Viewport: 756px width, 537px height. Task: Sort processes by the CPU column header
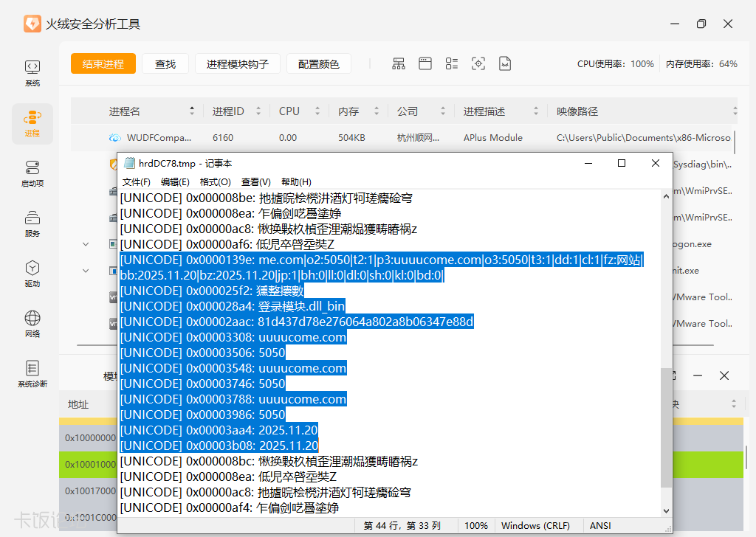point(289,111)
